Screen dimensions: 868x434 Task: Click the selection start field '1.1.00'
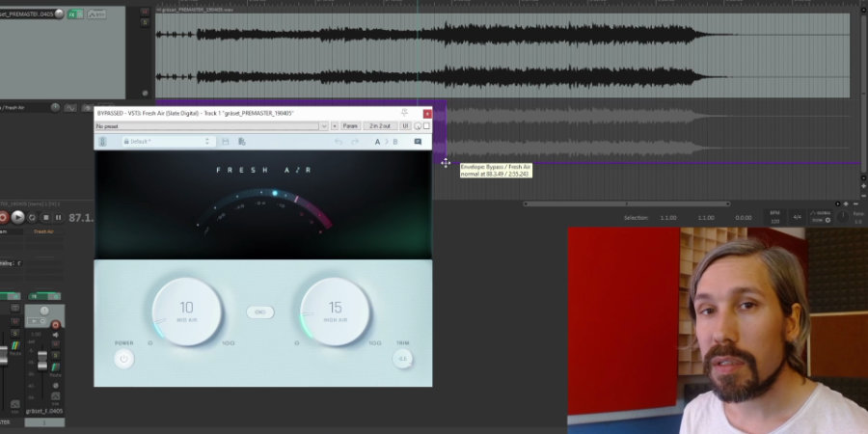coord(668,218)
